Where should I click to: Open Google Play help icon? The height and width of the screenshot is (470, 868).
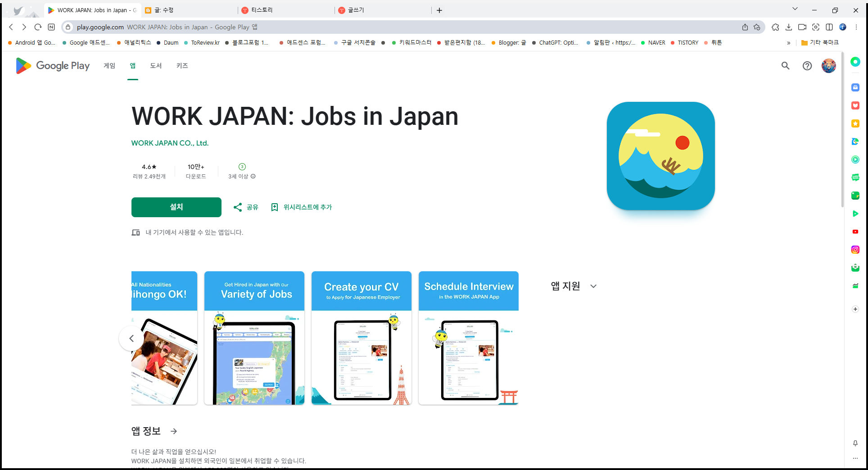tap(807, 66)
